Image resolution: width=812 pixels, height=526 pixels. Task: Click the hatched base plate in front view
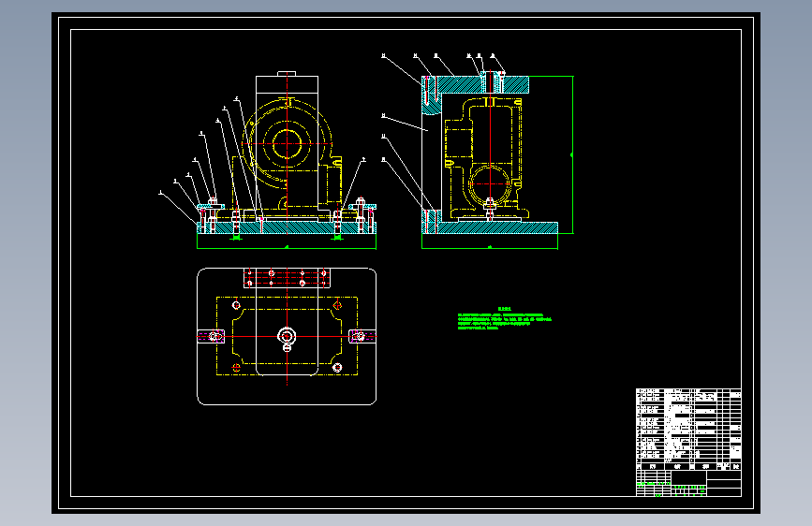pos(287,227)
